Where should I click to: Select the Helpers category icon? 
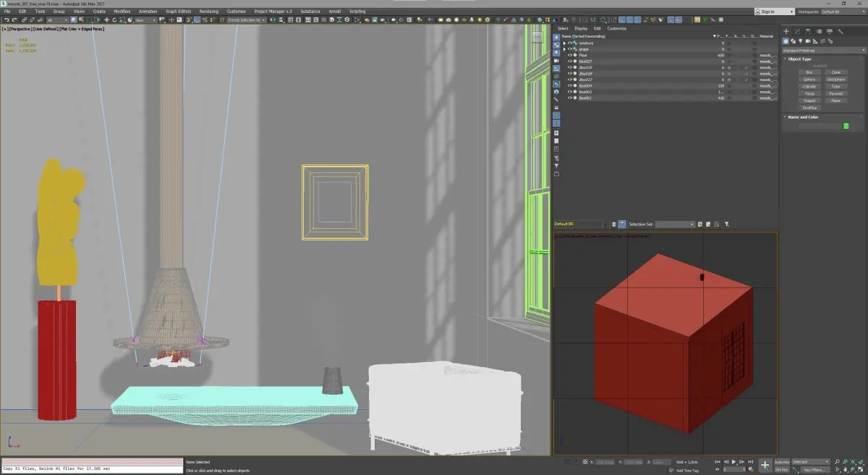pyautogui.click(x=815, y=41)
